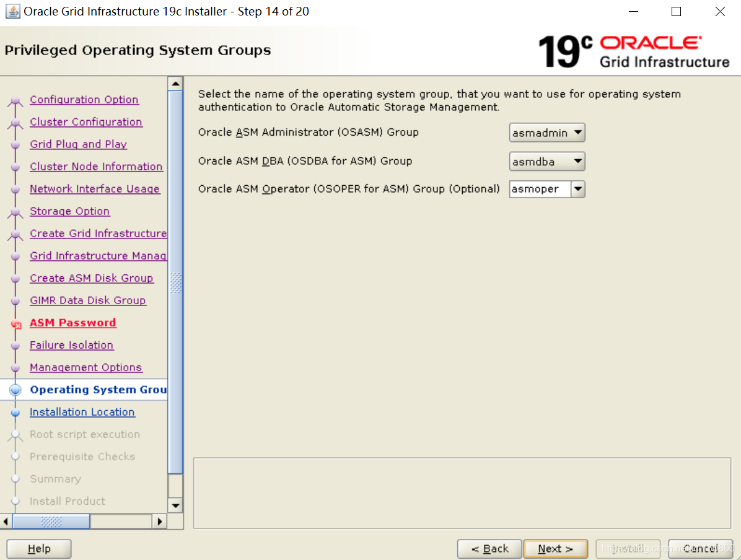The image size is (741, 560).
Task: Go back with the Back button
Action: pos(489,549)
